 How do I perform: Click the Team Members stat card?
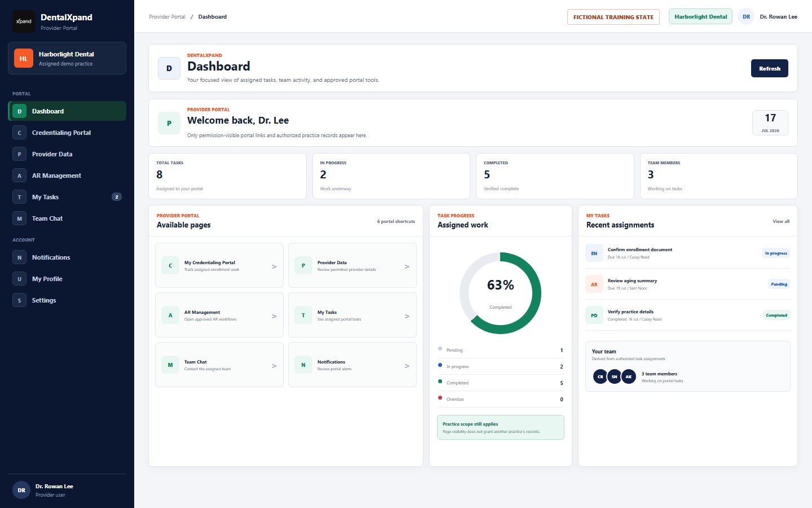click(719, 176)
